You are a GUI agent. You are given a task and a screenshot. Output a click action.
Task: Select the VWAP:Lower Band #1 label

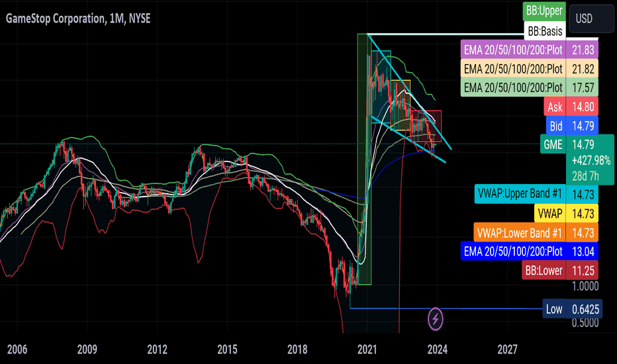click(536, 232)
